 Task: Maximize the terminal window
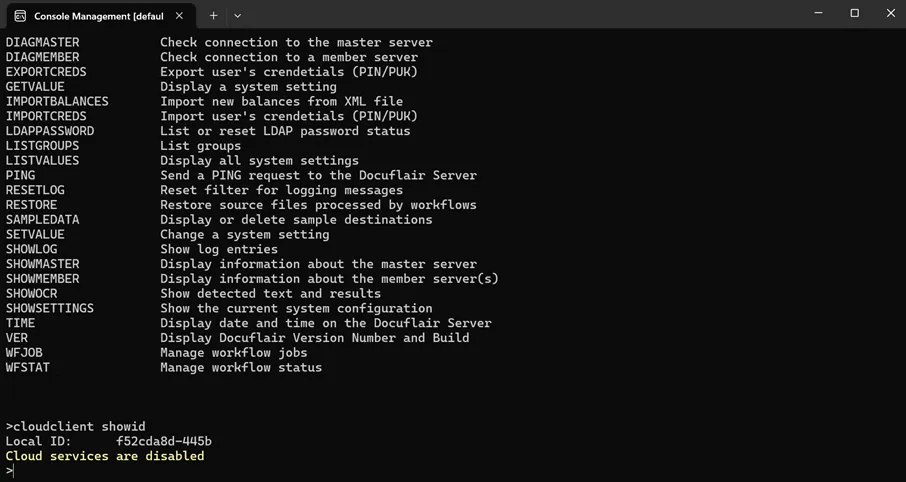point(854,14)
